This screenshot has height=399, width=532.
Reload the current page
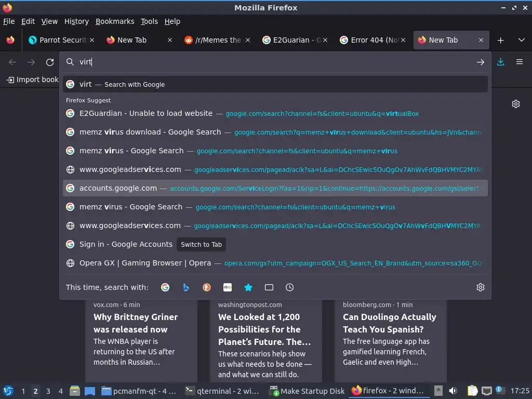(50, 62)
